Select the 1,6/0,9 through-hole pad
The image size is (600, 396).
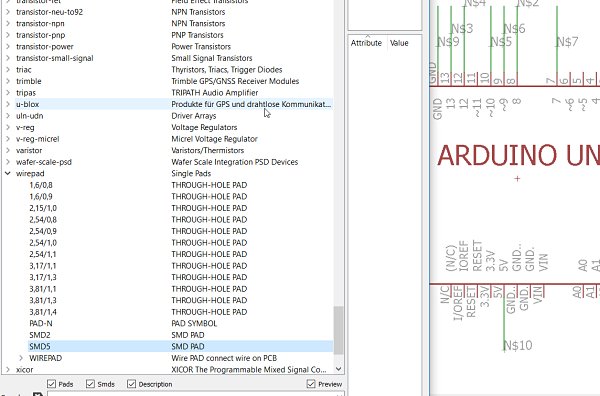pos(181,197)
